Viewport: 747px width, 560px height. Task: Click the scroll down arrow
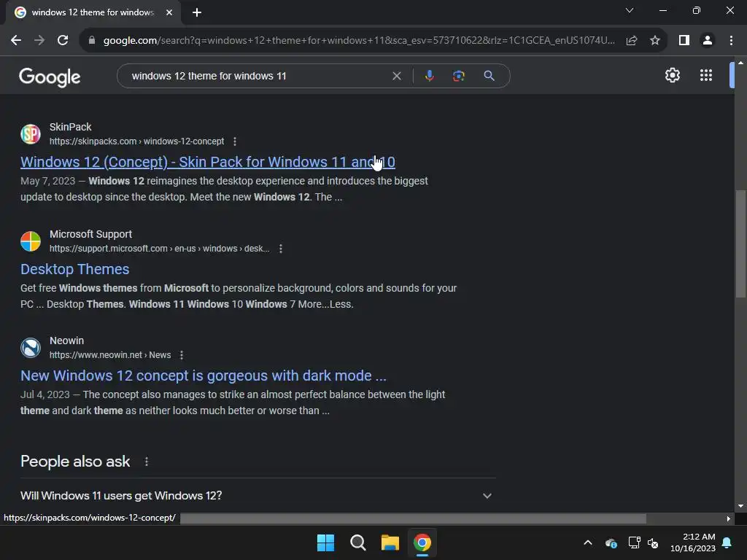740,506
